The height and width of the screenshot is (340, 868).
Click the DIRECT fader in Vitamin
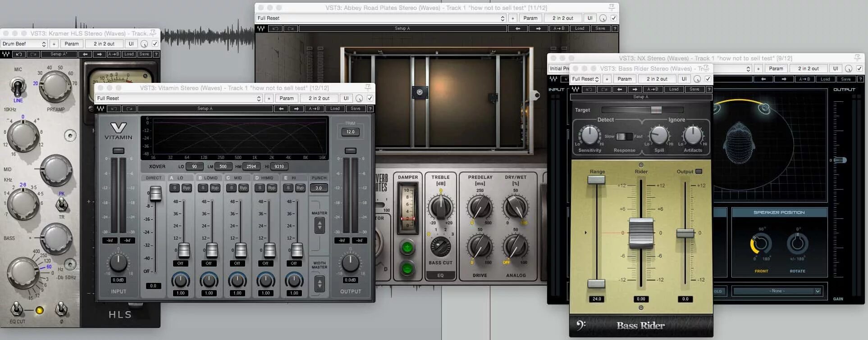click(155, 194)
